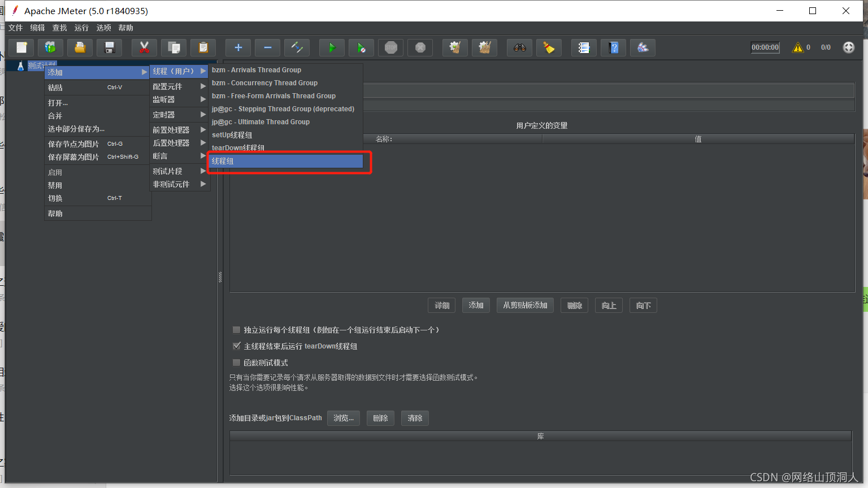Click the test plan flask icon in tree
The width and height of the screenshot is (868, 488).
[20, 66]
